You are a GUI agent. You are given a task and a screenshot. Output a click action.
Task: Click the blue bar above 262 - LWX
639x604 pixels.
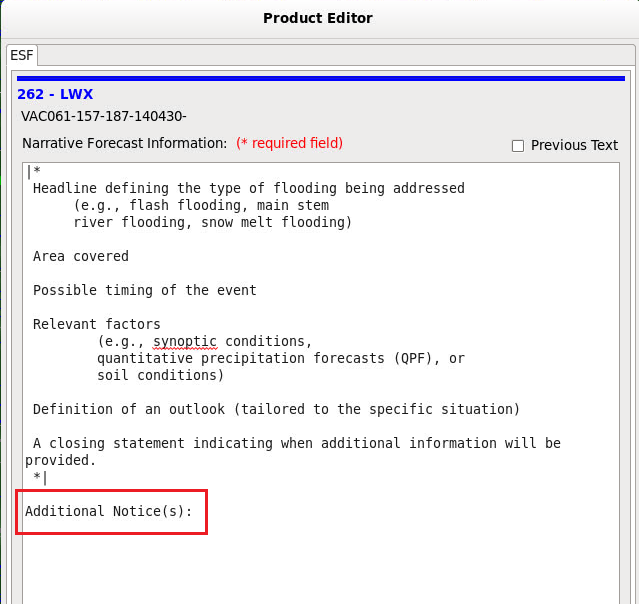coord(321,78)
